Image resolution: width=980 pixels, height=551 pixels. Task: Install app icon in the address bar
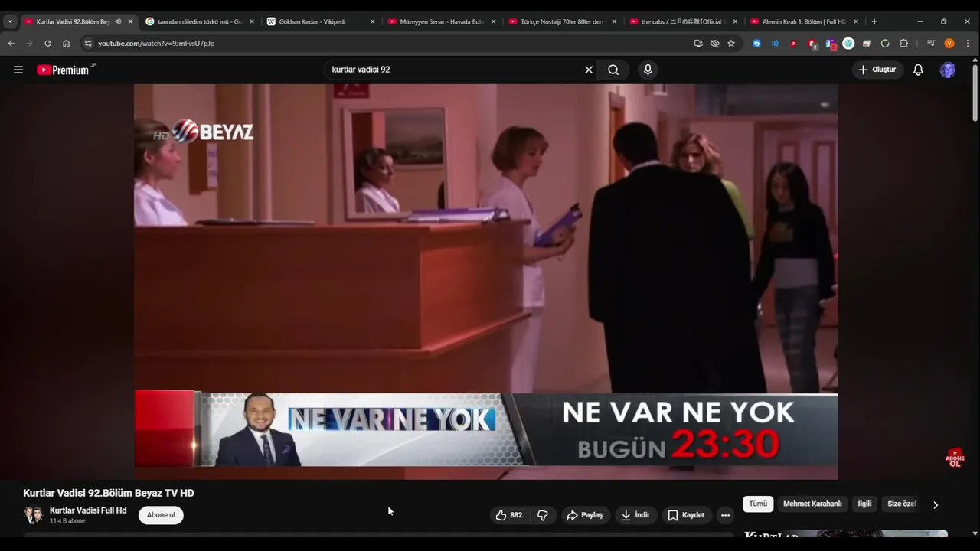point(698,44)
